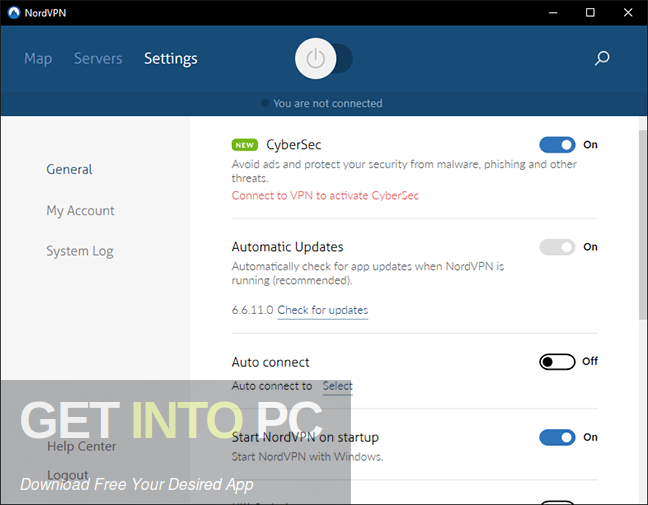Disable the CyberSec toggle
Viewport: 648px width, 505px height.
tap(557, 145)
